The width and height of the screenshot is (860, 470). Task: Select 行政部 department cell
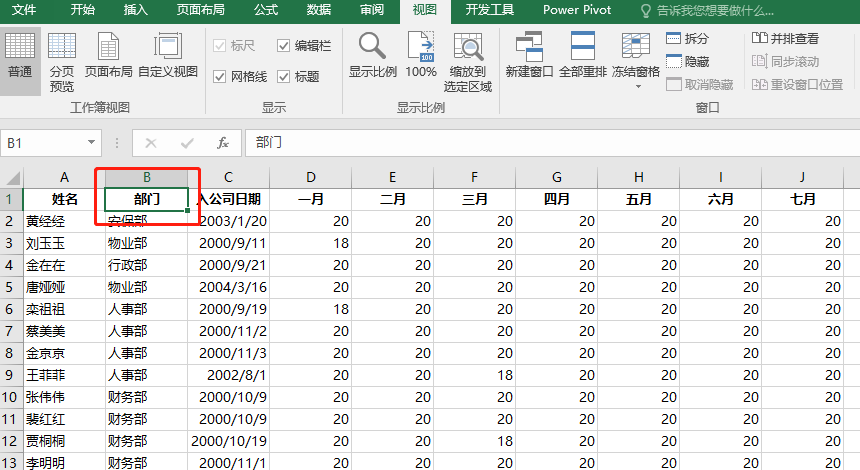(x=146, y=265)
